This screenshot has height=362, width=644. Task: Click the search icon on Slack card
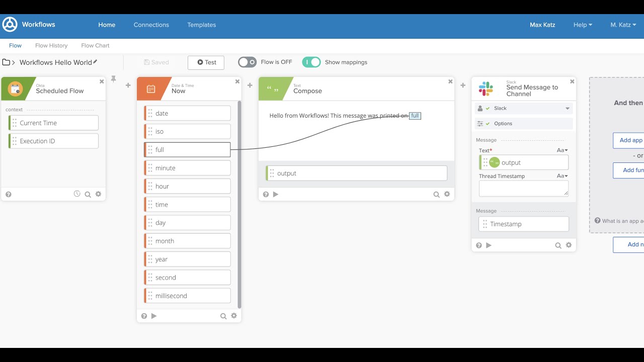[558, 246]
